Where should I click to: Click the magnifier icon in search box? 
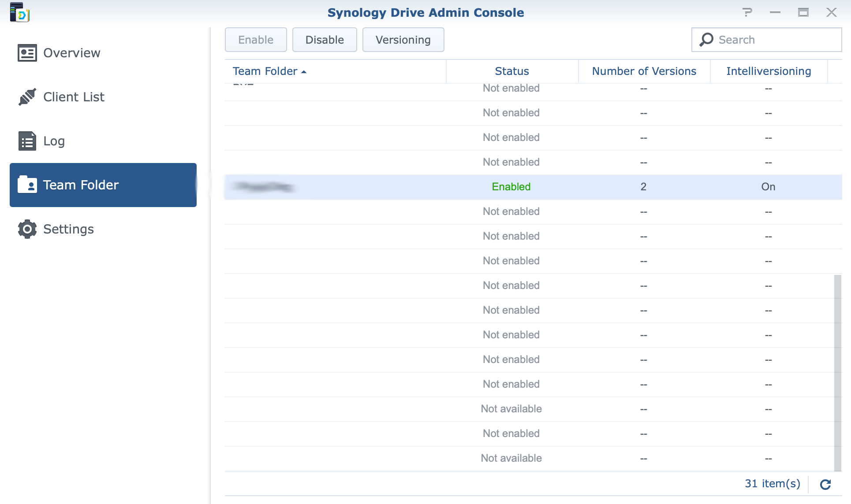click(706, 40)
